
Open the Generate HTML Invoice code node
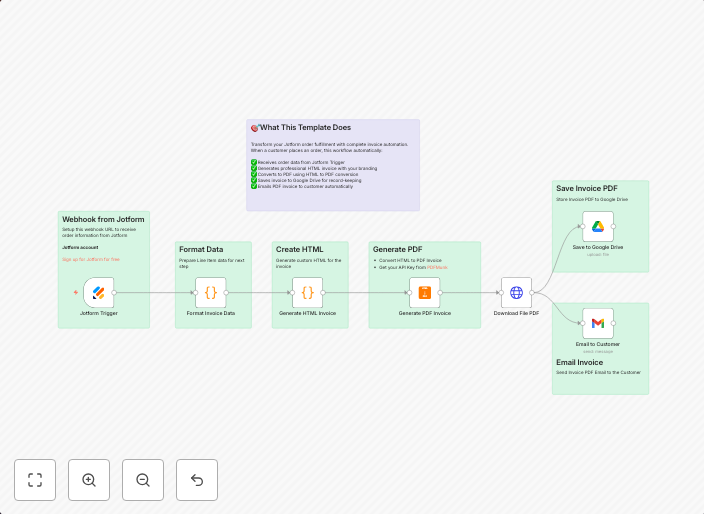[x=308, y=293]
